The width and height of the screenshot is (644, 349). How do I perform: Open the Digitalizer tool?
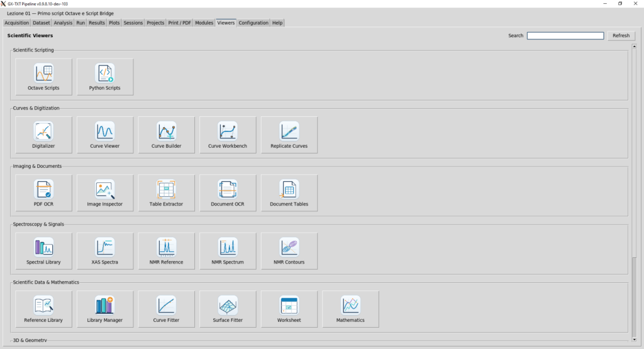(x=43, y=135)
